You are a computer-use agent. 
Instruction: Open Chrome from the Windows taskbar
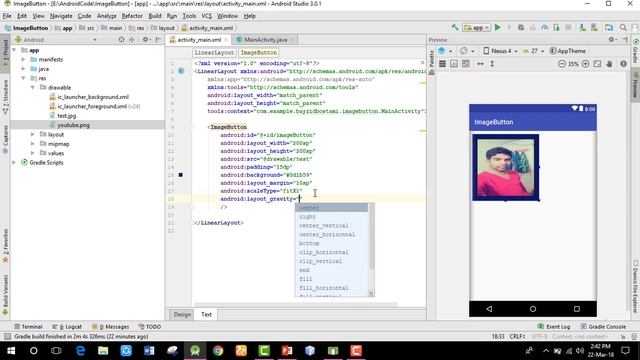(x=218, y=351)
